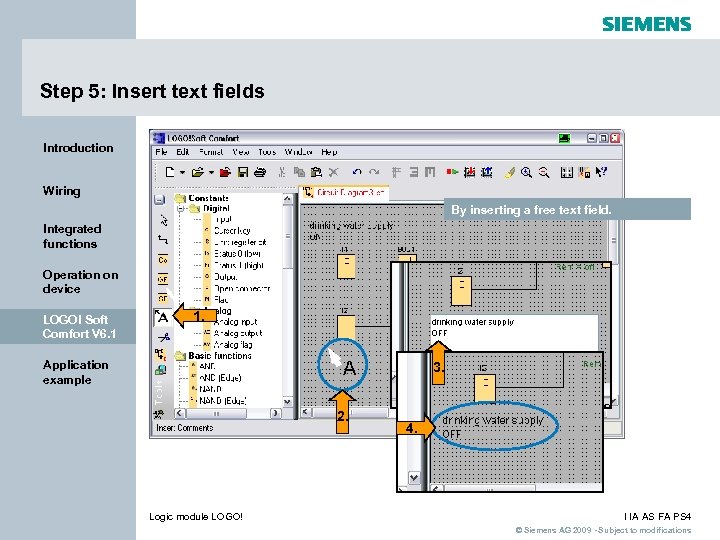Viewport: 720px width, 540px height.
Task: Select 'AND (Edge)' tree item
Action: pyautogui.click(x=220, y=377)
